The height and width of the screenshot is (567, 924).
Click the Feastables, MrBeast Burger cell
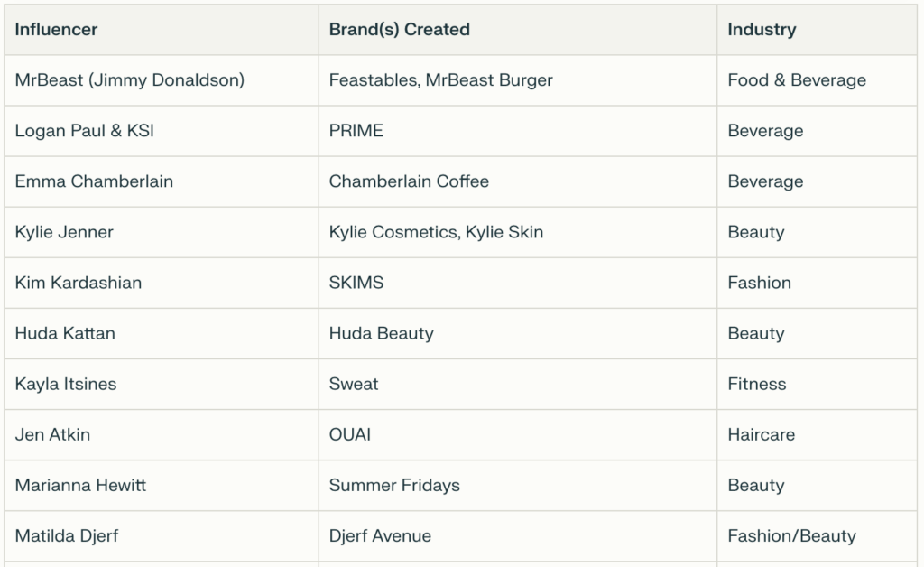440,80
